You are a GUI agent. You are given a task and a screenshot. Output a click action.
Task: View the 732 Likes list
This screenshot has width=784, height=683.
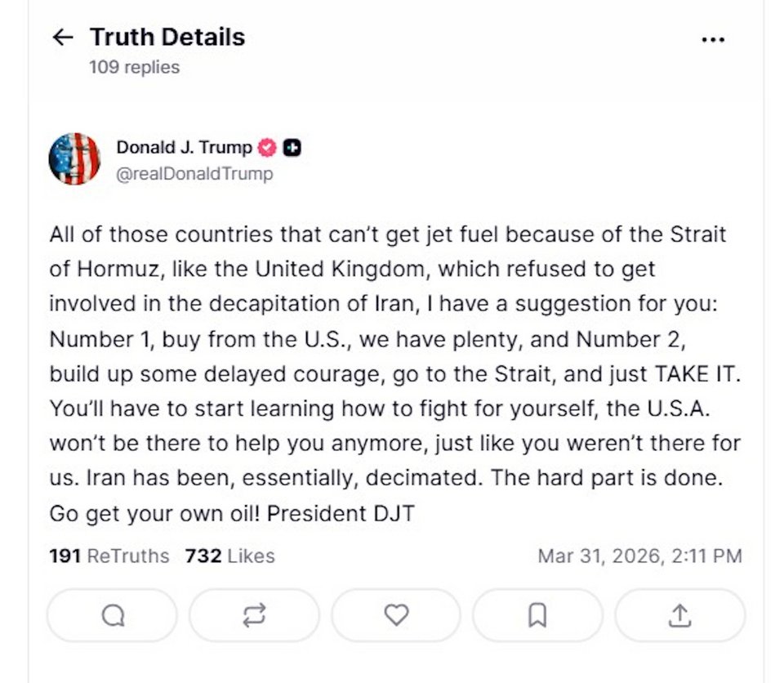[230, 556]
